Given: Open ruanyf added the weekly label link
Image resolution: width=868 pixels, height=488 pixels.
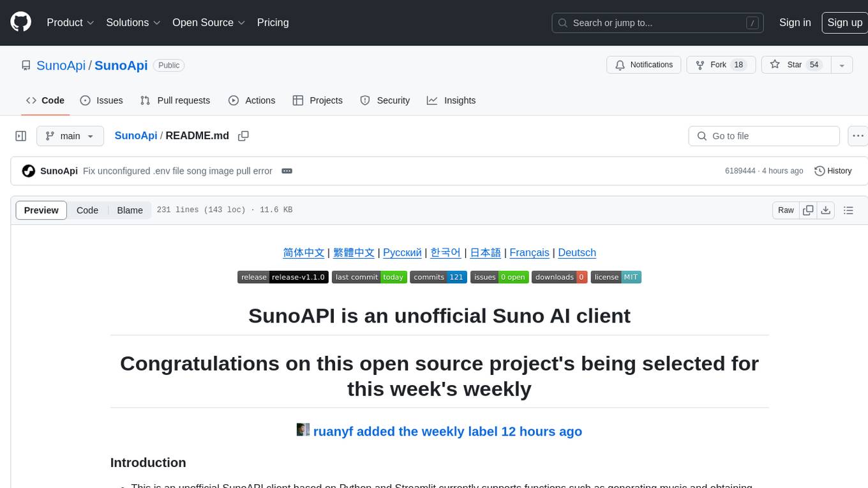Looking at the screenshot, I should pyautogui.click(x=447, y=431).
